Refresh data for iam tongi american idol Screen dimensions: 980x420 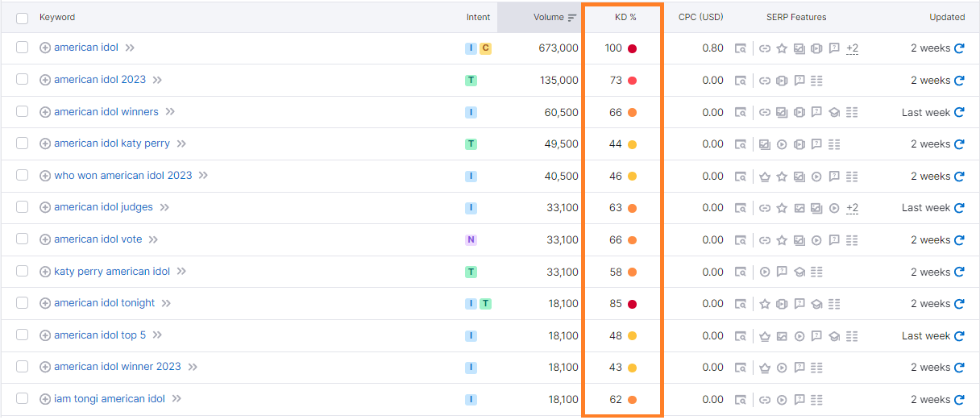click(959, 400)
